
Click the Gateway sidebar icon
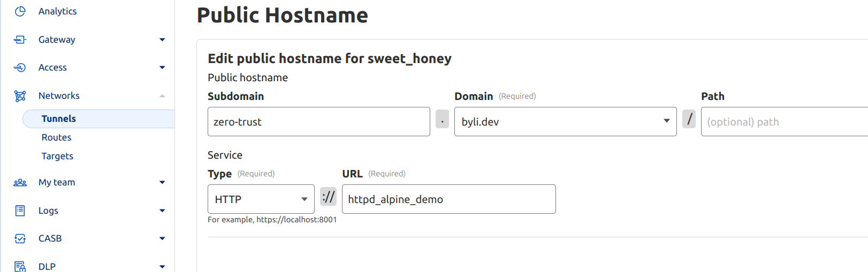20,40
